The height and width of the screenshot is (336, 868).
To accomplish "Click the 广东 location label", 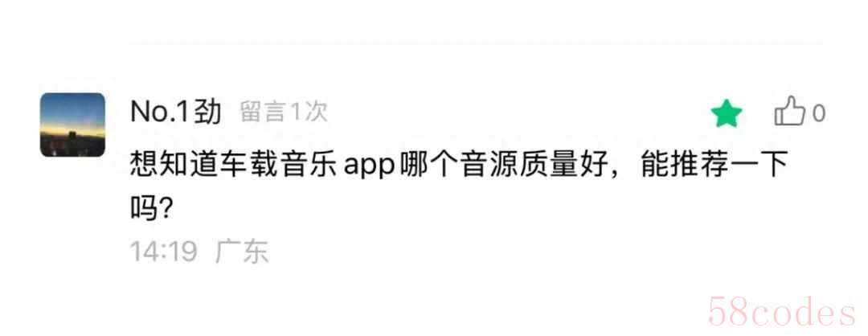I will [242, 252].
